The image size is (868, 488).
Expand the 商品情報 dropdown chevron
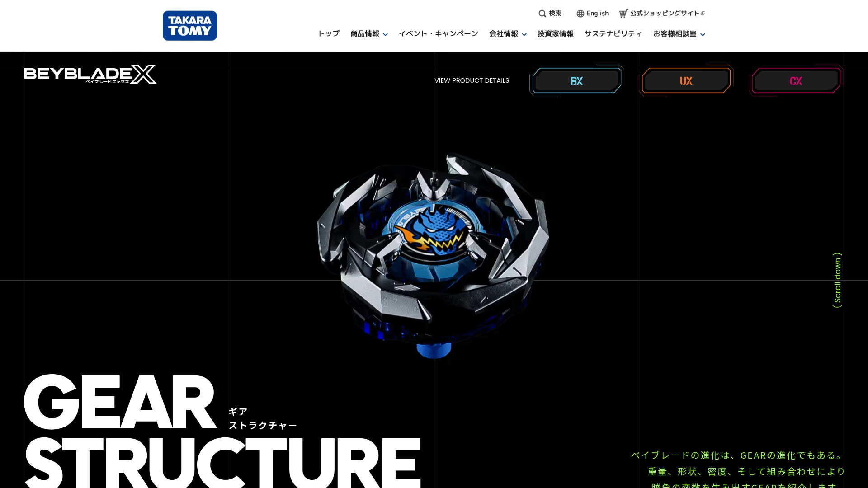point(385,34)
